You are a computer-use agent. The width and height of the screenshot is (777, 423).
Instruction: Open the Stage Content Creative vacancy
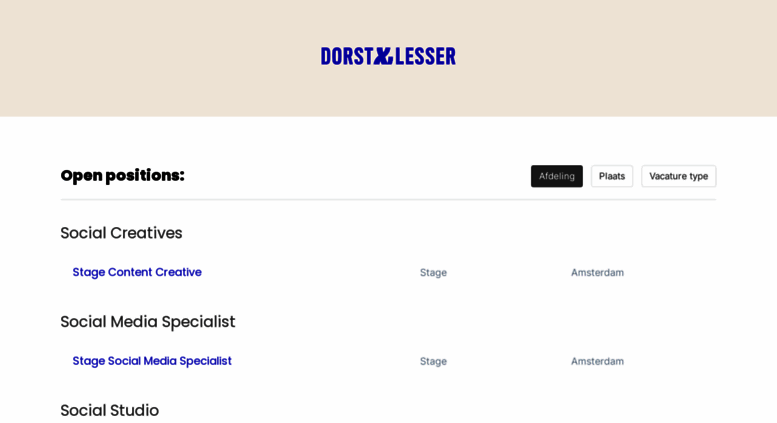(137, 272)
